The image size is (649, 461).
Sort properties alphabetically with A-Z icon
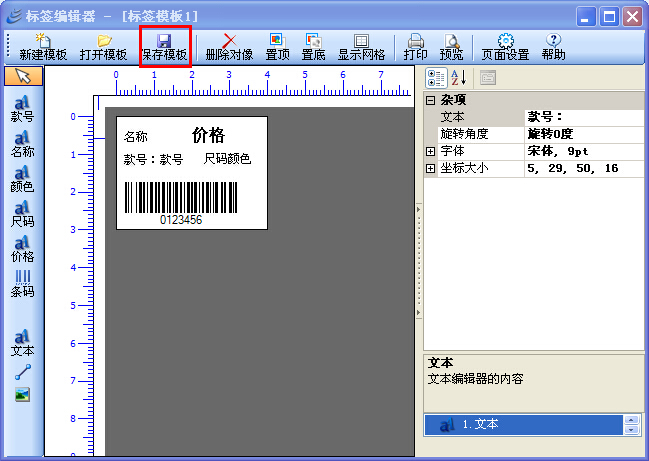(459, 78)
